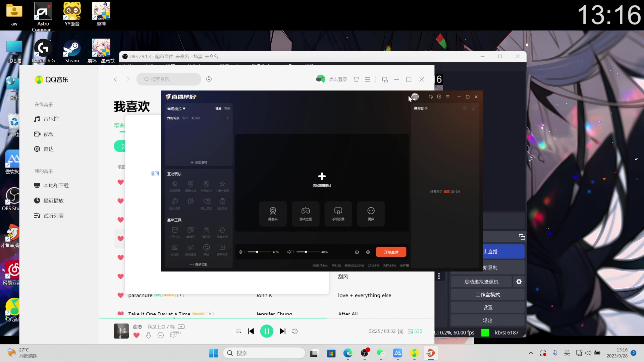Click the recording icon beside 开始直播
This screenshot has height=362, width=644.
[x=357, y=252]
